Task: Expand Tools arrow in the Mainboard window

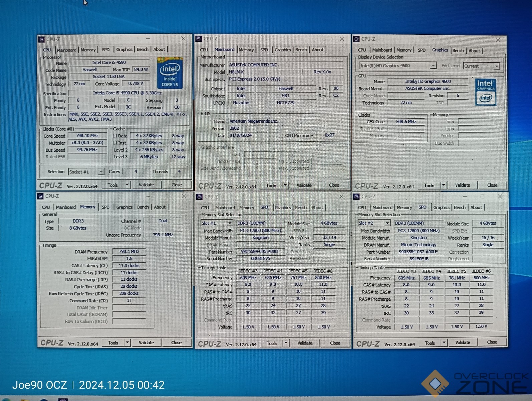Action: 285,185
